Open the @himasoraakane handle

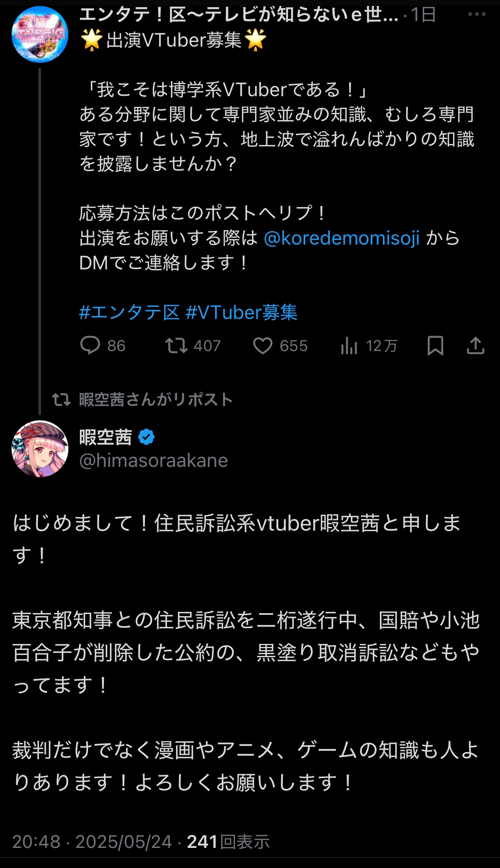[x=153, y=461]
